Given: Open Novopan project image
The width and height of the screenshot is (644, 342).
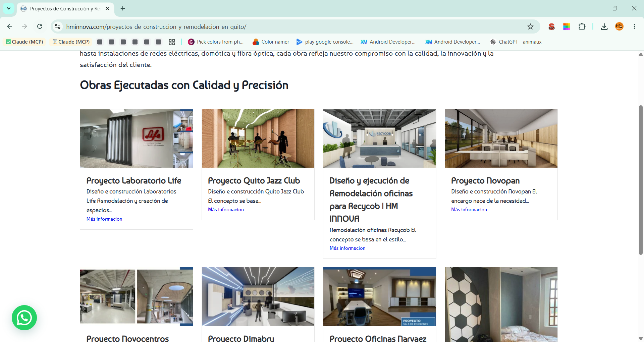Looking at the screenshot, I should click(x=501, y=138).
